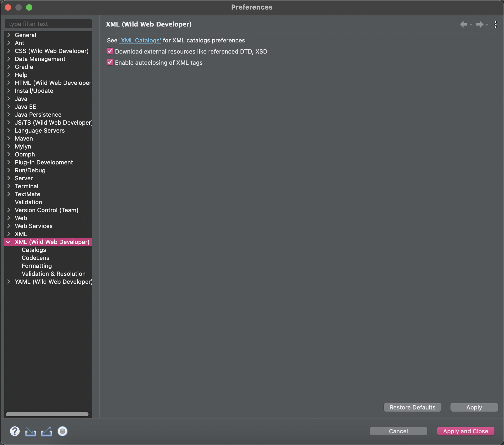Screen dimensions: 504x445
Task: Select HTML (Wild Web Developer) category
Action: 54,83
